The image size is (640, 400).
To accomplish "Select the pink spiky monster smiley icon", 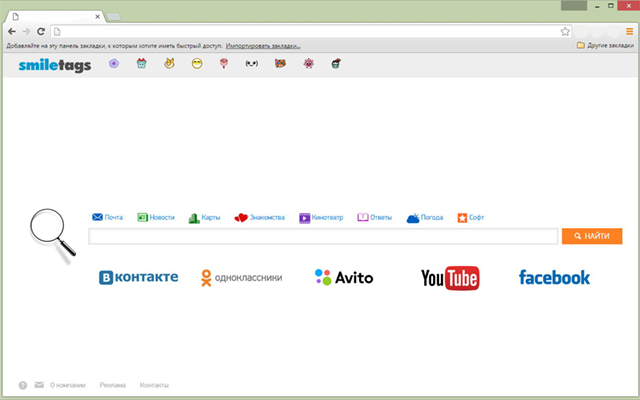I will (x=309, y=63).
